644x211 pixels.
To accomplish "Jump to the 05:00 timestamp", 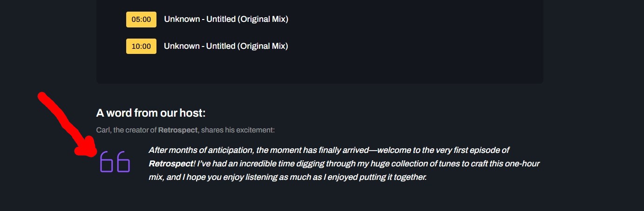I will pos(141,20).
